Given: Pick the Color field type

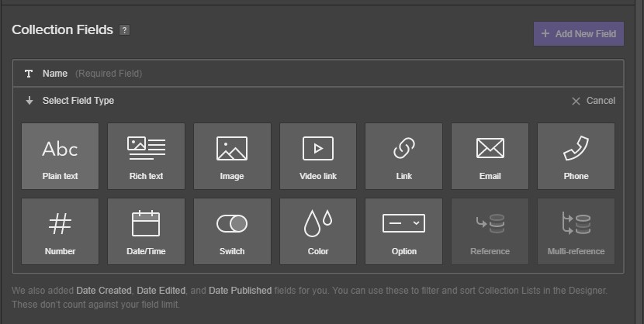Looking at the screenshot, I should [318, 231].
